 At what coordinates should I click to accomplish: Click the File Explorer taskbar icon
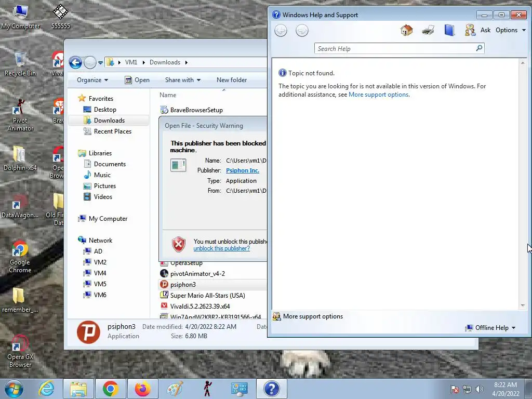tap(78, 389)
